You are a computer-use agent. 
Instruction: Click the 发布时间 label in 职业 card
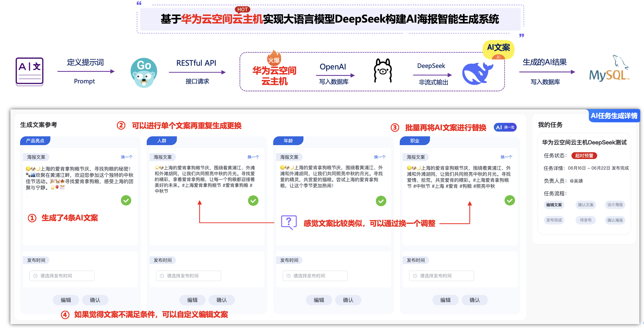pos(416,260)
